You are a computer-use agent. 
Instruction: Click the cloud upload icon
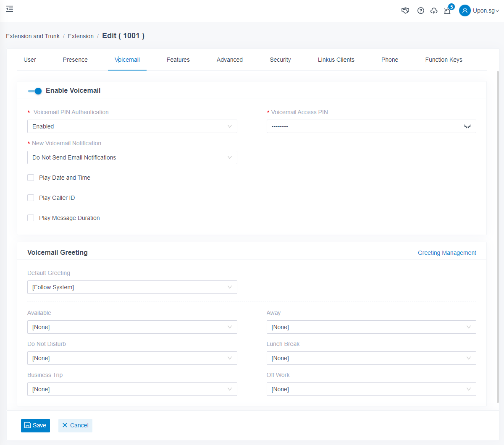pos(434,10)
